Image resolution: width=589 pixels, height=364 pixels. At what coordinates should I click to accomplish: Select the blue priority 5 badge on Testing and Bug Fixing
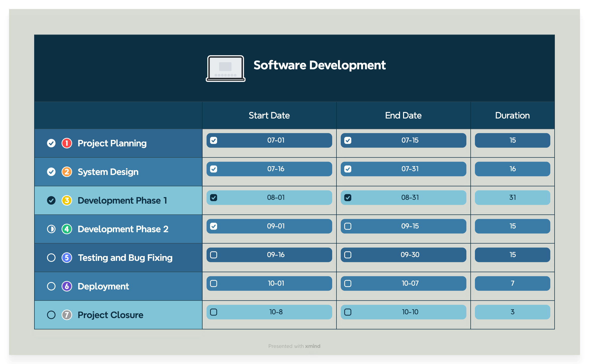(x=67, y=258)
